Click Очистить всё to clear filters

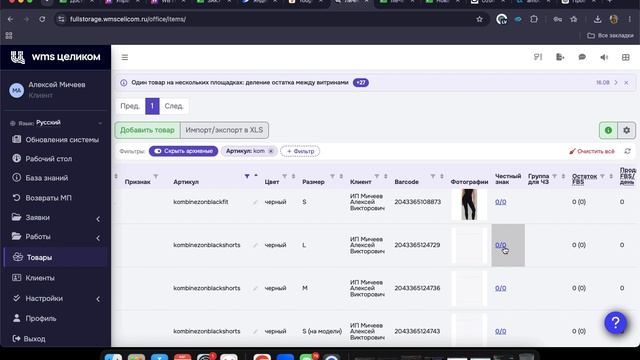592,151
